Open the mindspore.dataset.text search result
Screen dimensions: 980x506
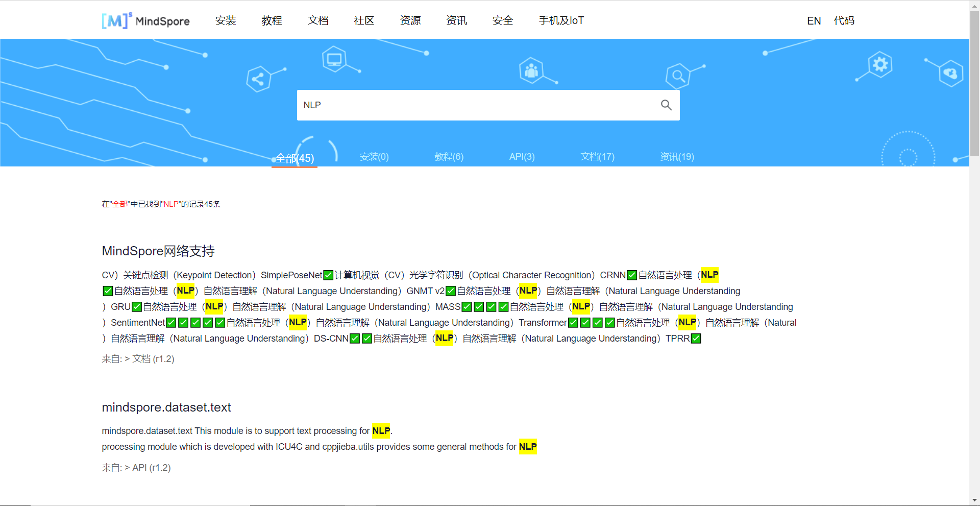click(166, 407)
